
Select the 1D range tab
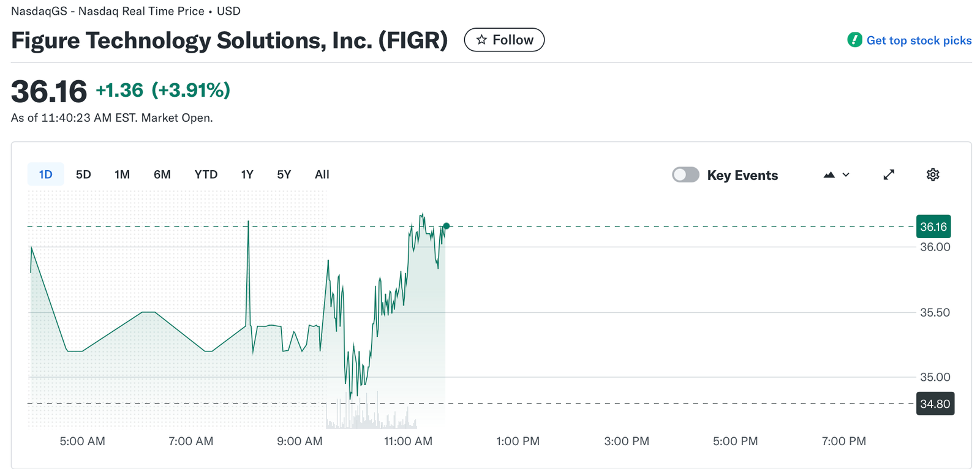[45, 174]
